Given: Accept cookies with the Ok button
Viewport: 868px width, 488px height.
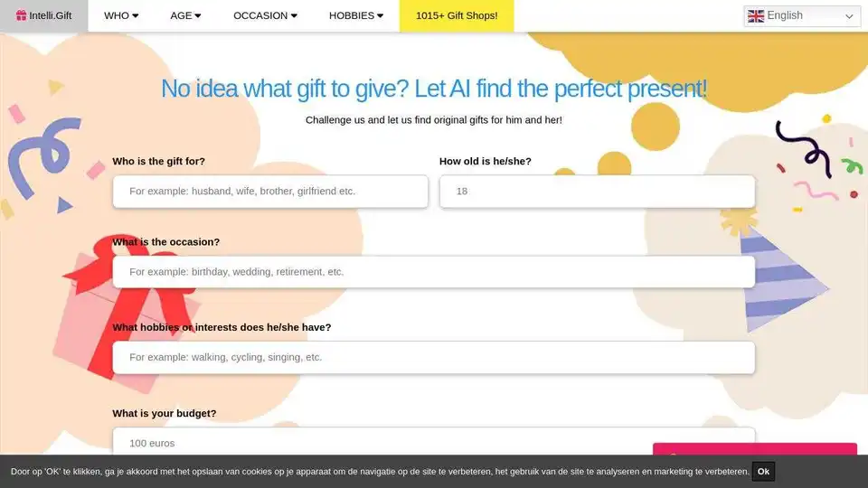Looking at the screenshot, I should pyautogui.click(x=763, y=472).
